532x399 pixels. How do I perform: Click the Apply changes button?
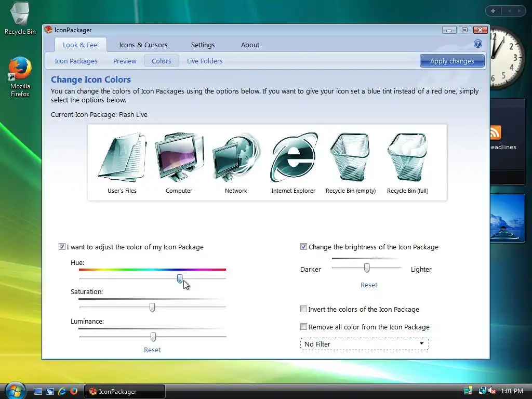pyautogui.click(x=452, y=61)
